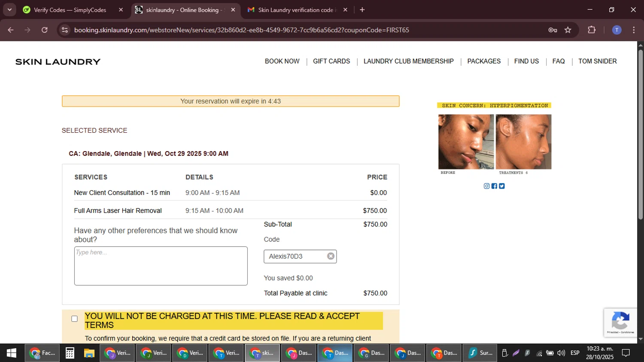Open the Surfshark app in the taskbar
This screenshot has height=362, width=644.
(x=480, y=353)
